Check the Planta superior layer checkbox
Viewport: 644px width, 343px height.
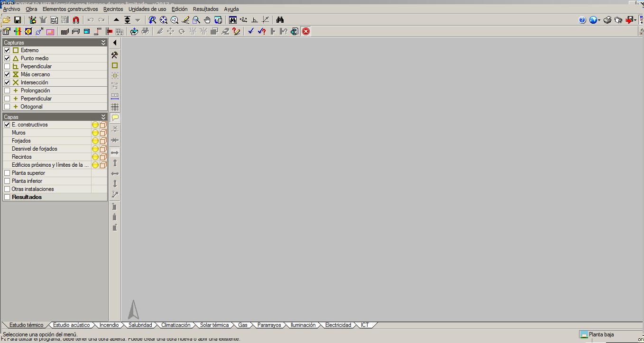tap(7, 173)
